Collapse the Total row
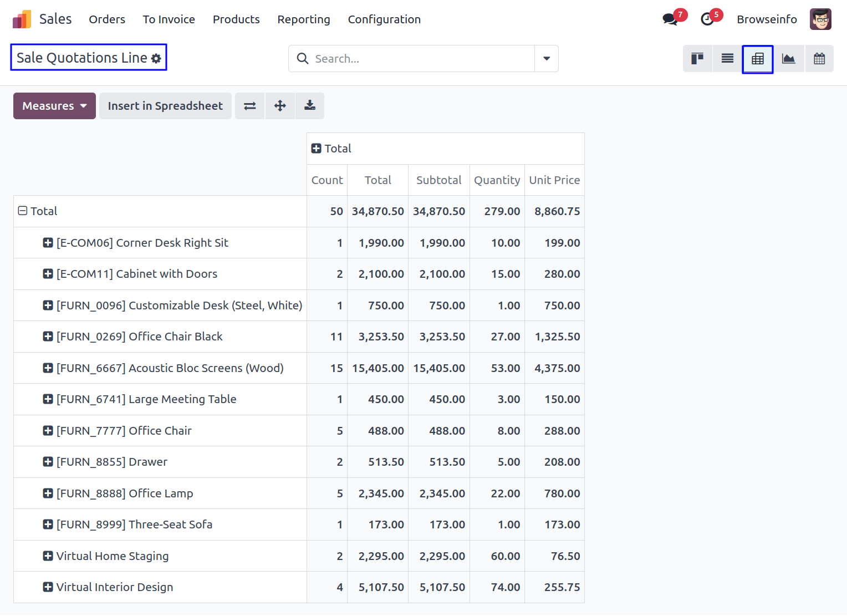Screen dimensions: 847x616 tap(23, 211)
